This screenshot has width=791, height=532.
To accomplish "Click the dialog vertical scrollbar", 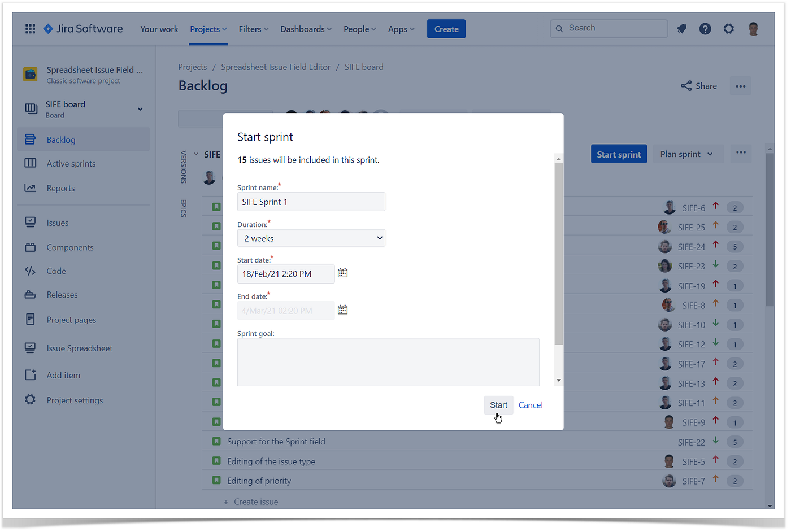I will click(558, 254).
